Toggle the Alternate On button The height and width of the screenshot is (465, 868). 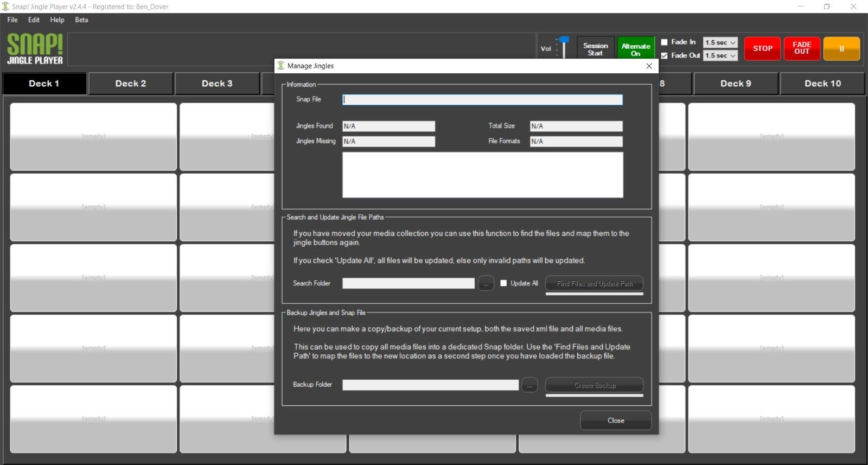click(x=636, y=49)
